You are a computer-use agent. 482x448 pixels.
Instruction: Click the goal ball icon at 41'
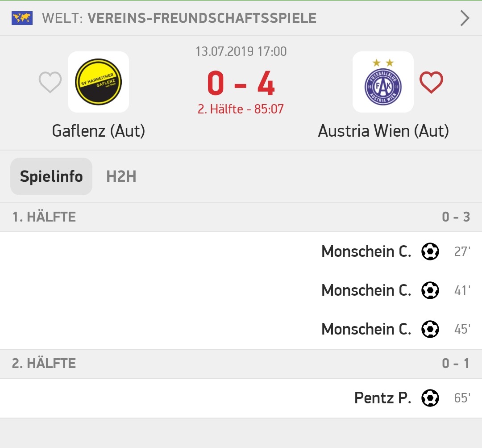pyautogui.click(x=430, y=290)
